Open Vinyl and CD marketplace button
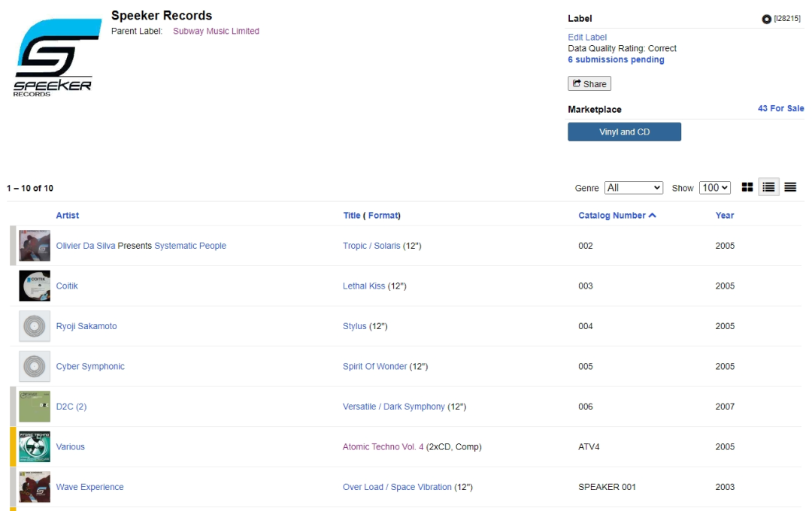Image resolution: width=812 pixels, height=511 pixels. (x=624, y=132)
